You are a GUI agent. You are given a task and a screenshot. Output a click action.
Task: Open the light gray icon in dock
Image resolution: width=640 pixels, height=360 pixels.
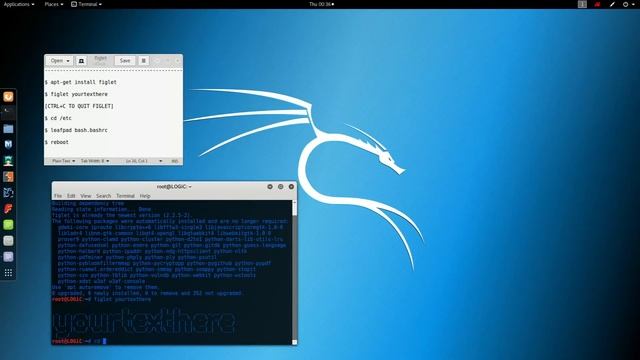(8, 240)
